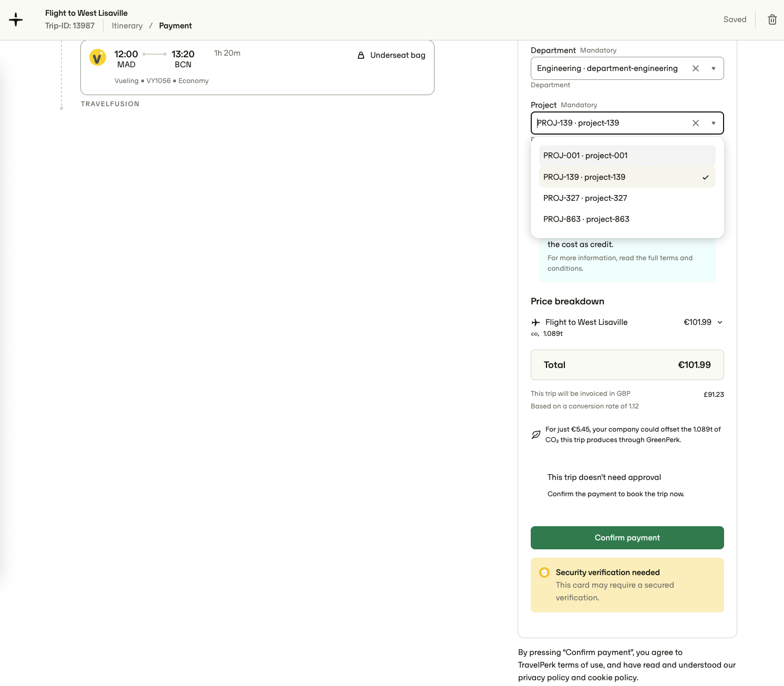
Task: Click the 12:00 MAD departure time
Action: pos(126,59)
